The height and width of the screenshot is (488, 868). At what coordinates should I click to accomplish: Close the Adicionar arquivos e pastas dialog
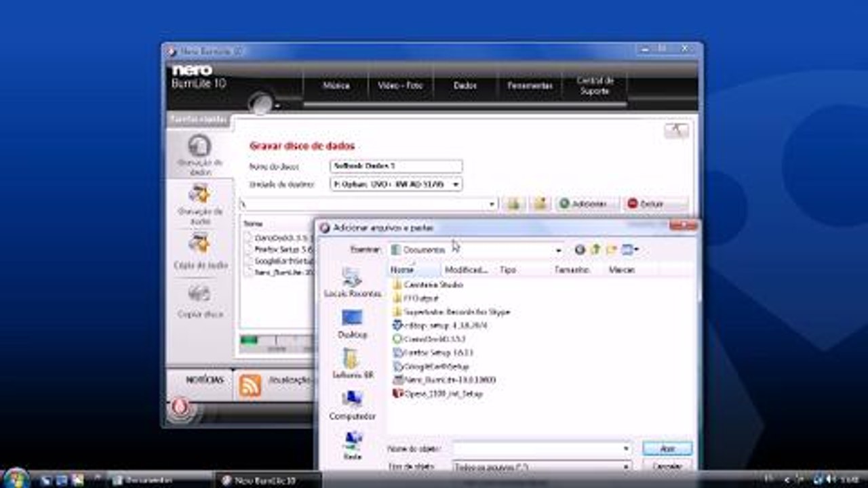pos(682,226)
